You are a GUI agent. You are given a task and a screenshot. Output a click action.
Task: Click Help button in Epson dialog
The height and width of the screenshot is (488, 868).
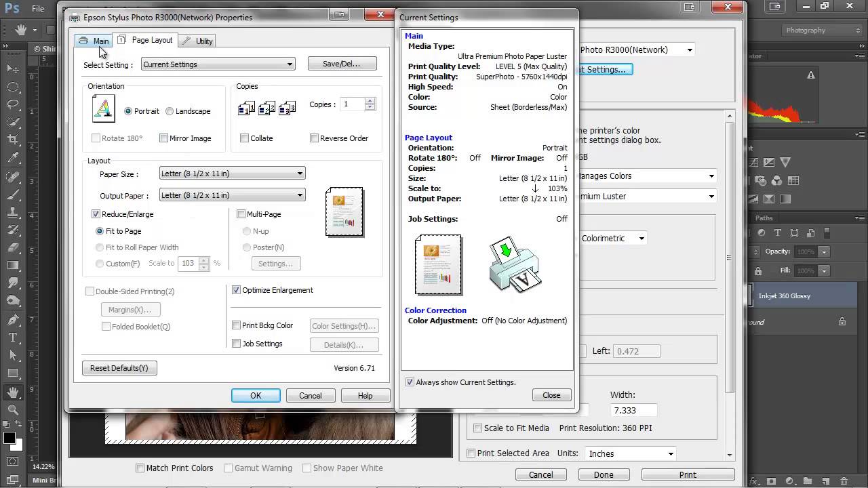point(365,396)
